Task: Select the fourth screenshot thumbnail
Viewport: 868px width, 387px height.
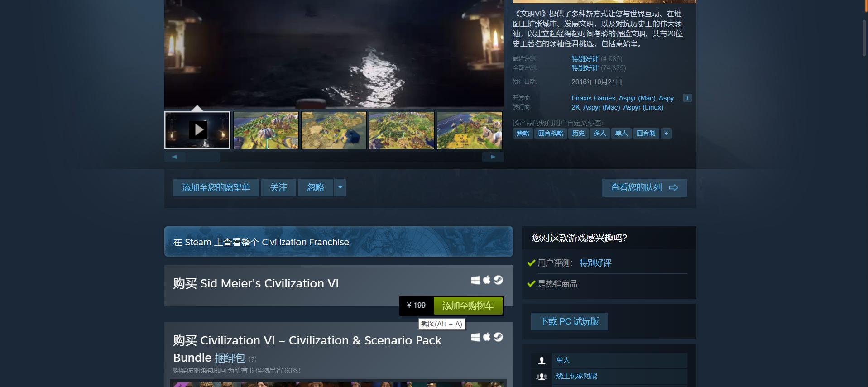Action: (402, 130)
